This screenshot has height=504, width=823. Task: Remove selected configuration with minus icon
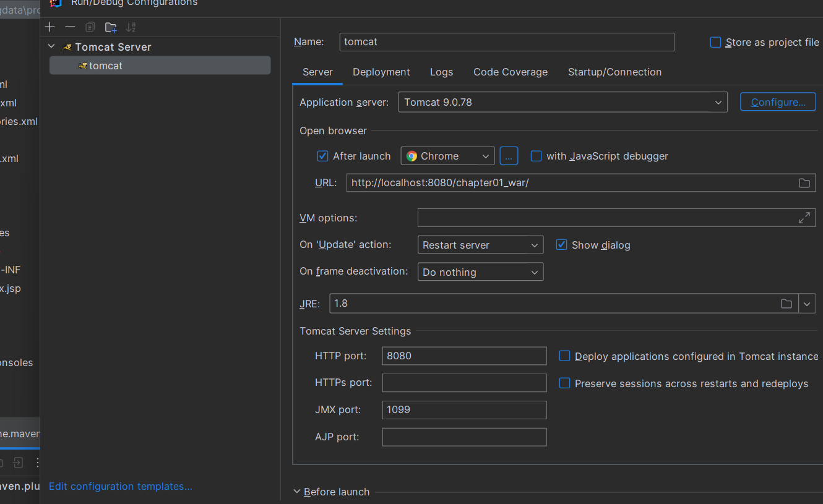70,27
